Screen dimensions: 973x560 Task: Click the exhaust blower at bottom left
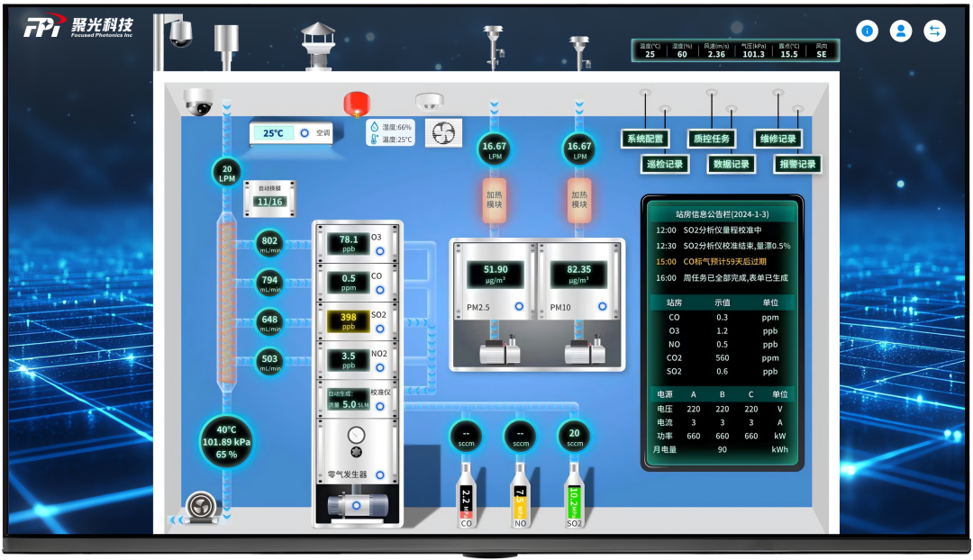[x=201, y=508]
